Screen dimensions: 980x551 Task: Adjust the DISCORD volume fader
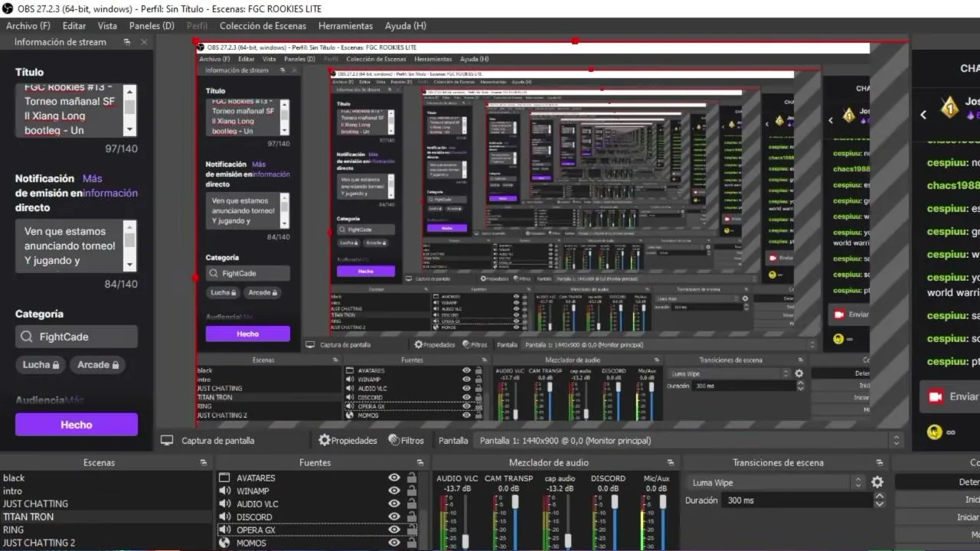614,501
